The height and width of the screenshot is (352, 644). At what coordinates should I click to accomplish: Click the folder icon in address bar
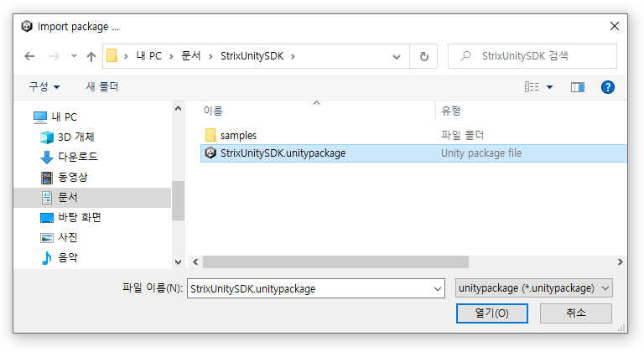112,56
